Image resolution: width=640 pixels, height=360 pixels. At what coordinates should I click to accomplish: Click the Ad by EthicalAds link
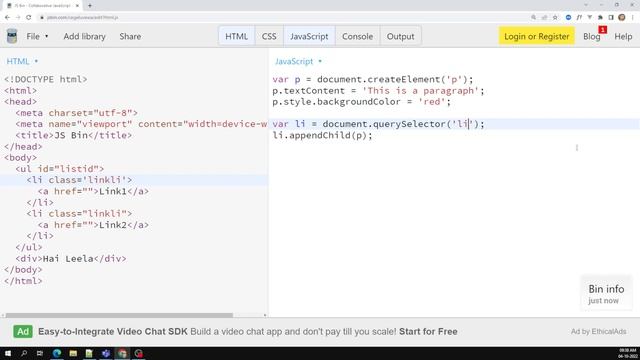pos(598,331)
